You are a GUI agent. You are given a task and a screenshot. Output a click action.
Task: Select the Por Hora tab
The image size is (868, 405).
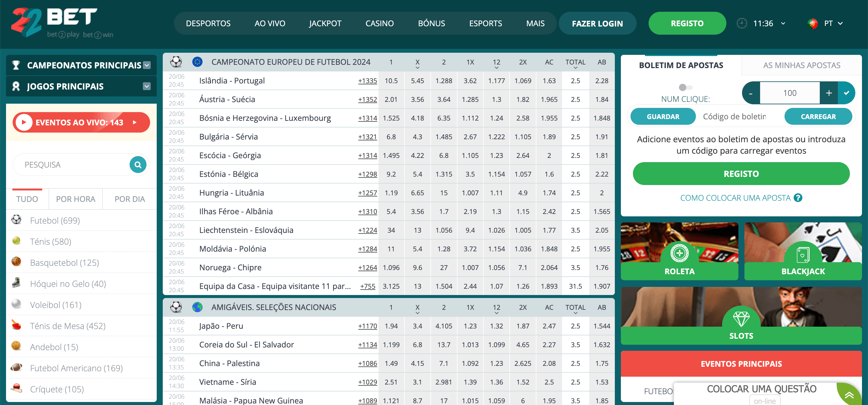[x=75, y=199]
